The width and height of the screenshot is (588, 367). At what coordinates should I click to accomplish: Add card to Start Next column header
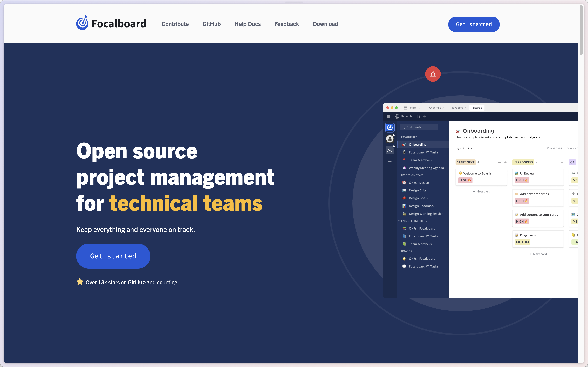click(x=505, y=162)
